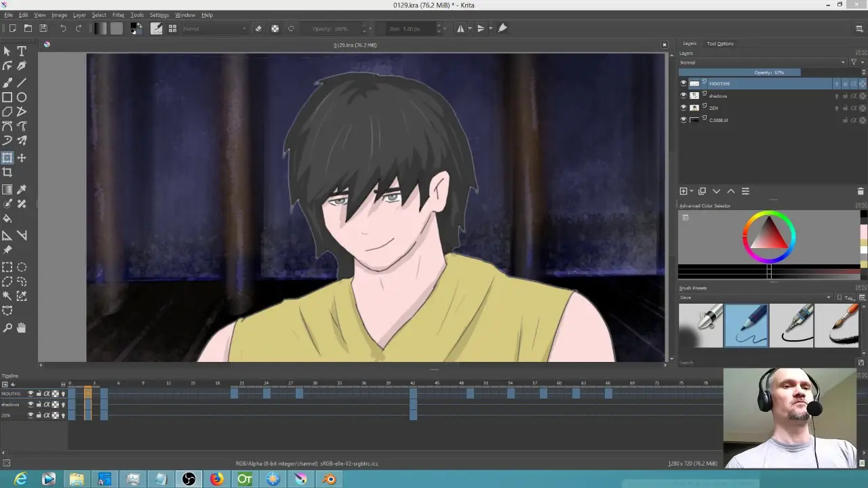This screenshot has width=868, height=488.
Task: Choose the Calligraphy tool
Action: tap(22, 66)
